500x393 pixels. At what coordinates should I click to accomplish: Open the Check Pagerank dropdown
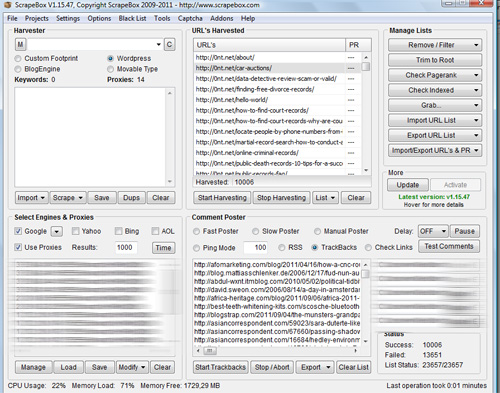(x=435, y=75)
